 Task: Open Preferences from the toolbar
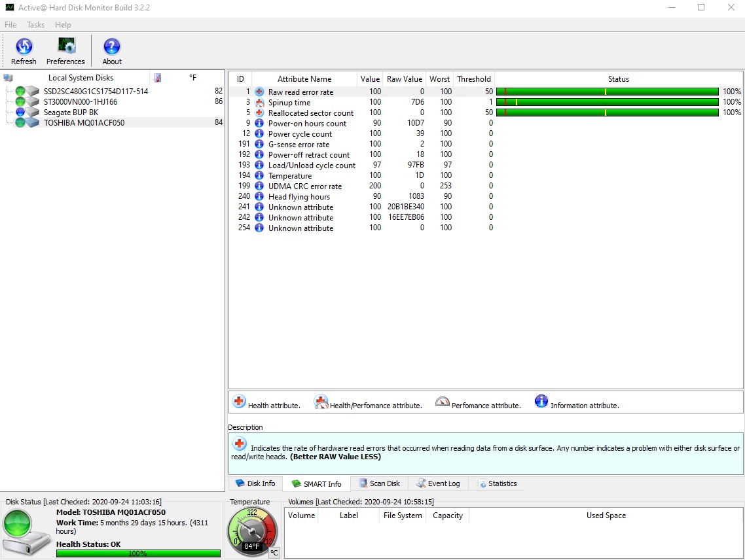click(x=65, y=46)
